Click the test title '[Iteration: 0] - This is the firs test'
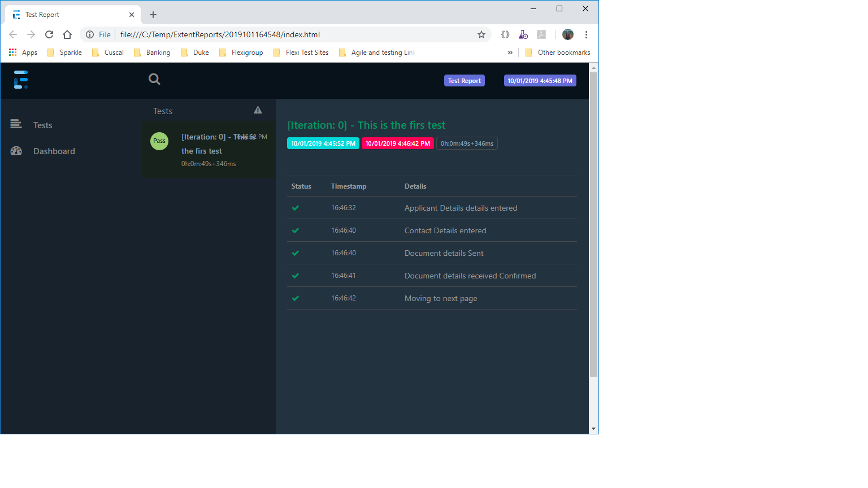The width and height of the screenshot is (868, 488). (x=366, y=125)
